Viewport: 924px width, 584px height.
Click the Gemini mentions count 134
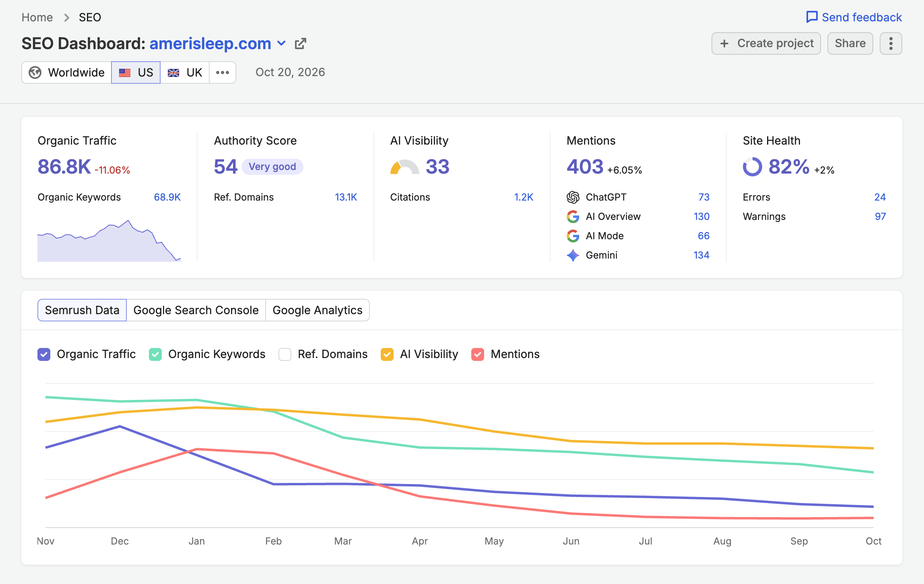701,255
